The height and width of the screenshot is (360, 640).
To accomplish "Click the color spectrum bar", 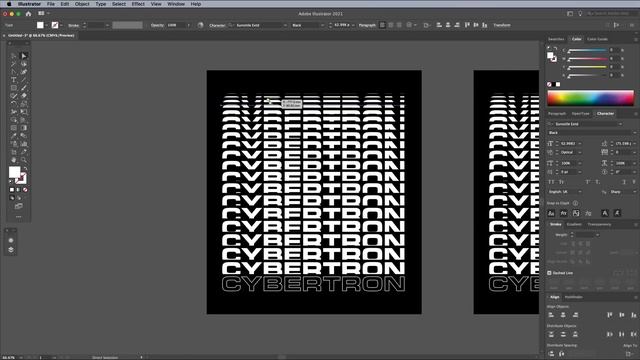I will coord(591,98).
